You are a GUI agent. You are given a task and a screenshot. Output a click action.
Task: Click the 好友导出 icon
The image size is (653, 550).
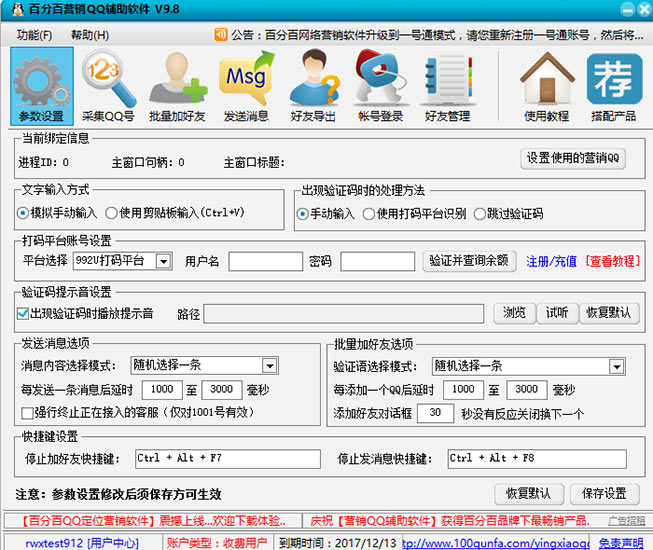pyautogui.click(x=313, y=86)
